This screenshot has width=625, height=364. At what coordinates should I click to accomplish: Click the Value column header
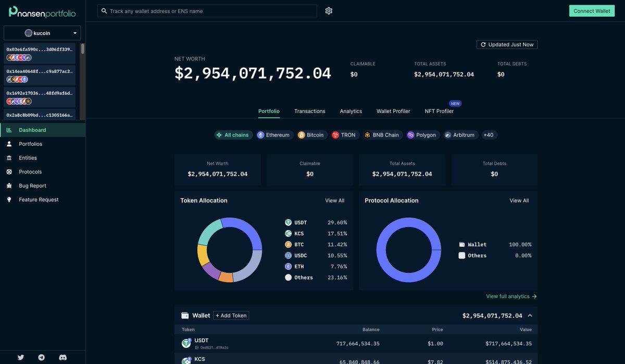(x=526, y=330)
